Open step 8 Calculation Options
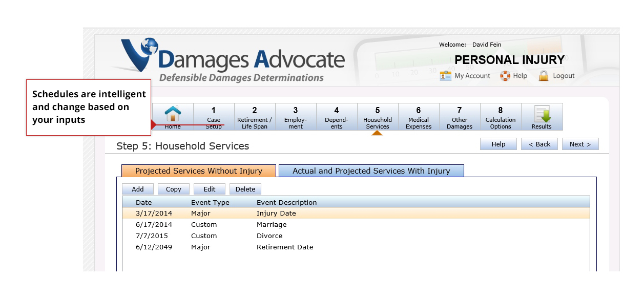The image size is (644, 298). point(501,117)
